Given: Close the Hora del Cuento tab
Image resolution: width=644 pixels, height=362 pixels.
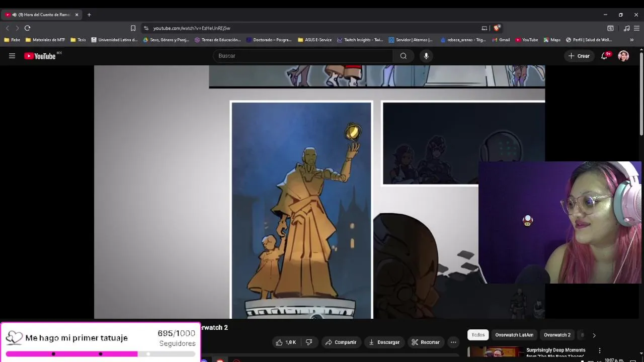Looking at the screenshot, I should [77, 15].
